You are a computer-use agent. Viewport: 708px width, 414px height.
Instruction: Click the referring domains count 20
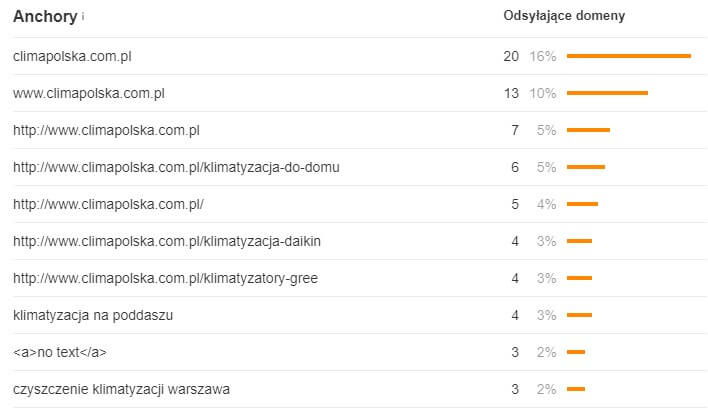pos(511,56)
